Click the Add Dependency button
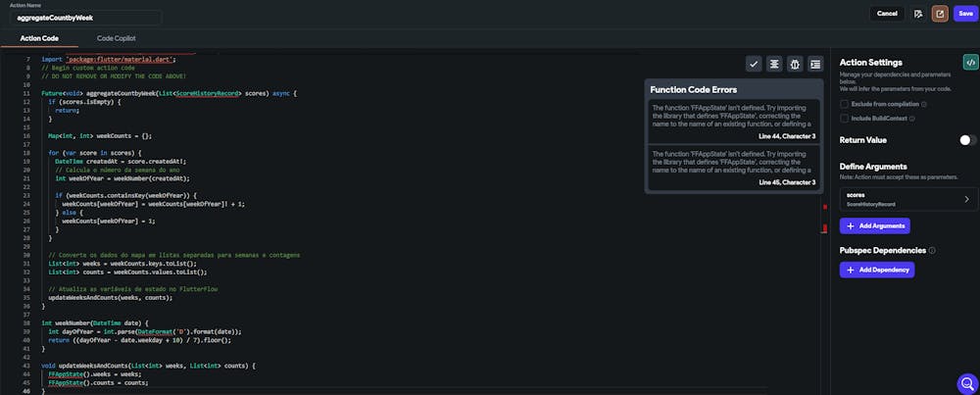Image resolution: width=980 pixels, height=395 pixels. pos(876,270)
